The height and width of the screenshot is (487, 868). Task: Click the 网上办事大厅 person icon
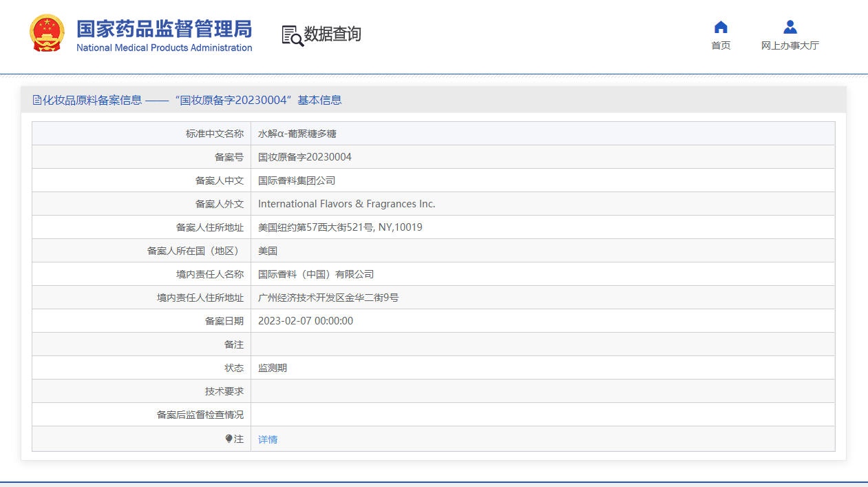(790, 27)
